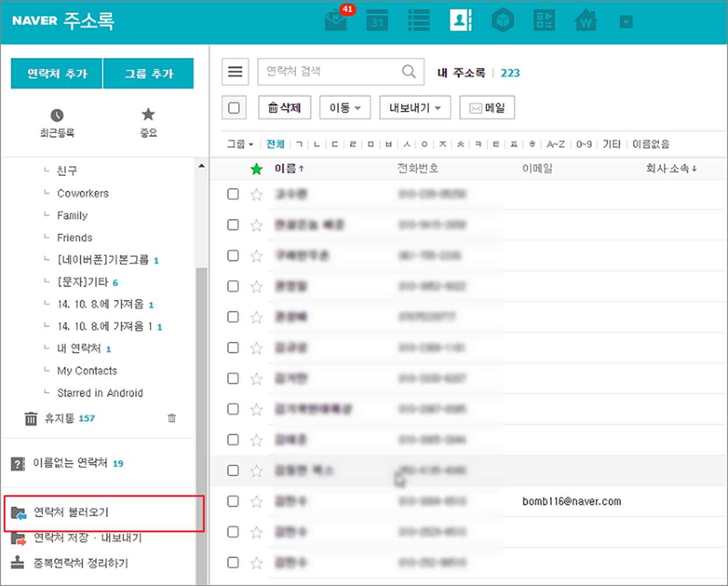Select the Family group
Image resolution: width=728 pixels, height=586 pixels.
[x=72, y=216]
